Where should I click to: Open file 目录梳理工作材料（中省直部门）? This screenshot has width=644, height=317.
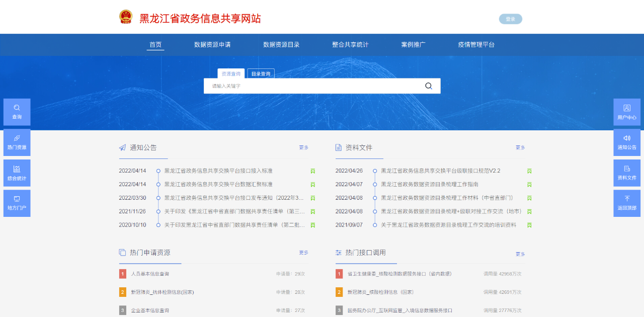tap(447, 198)
